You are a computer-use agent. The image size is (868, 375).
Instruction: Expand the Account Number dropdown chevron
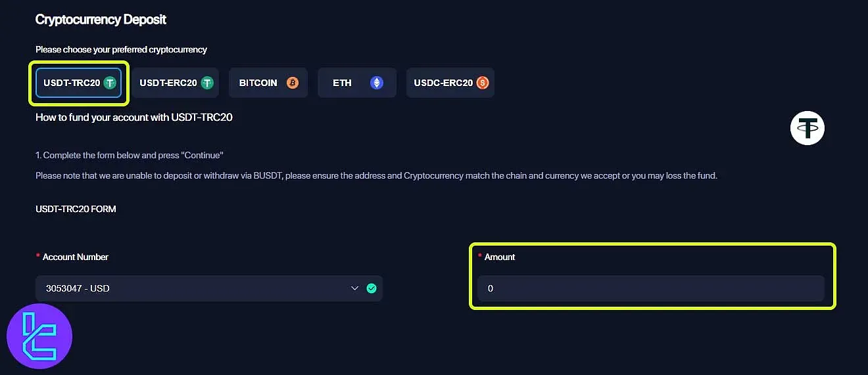pyautogui.click(x=355, y=288)
